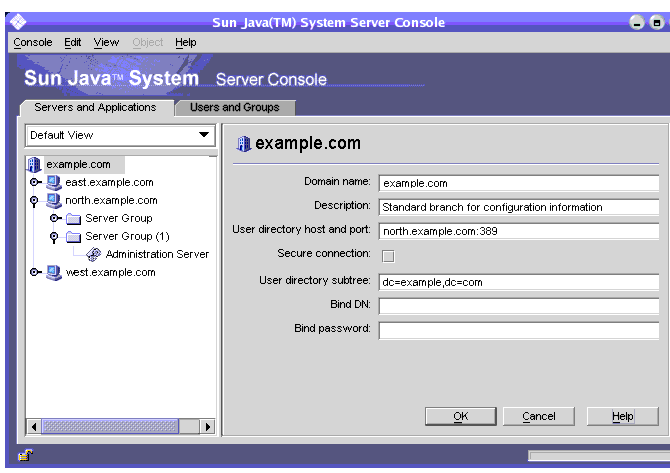670x473 pixels.
Task: Click the west.example.com host computer icon
Action: (x=54, y=273)
